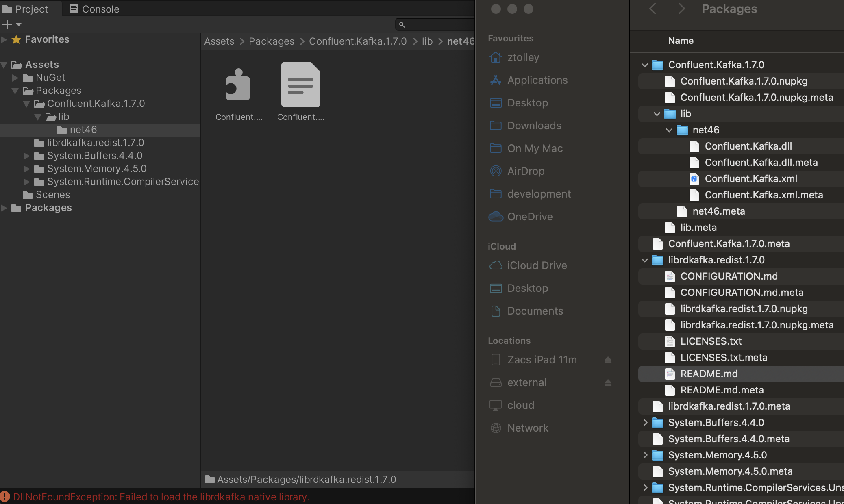The width and height of the screenshot is (844, 504).
Task: Click the Finder back navigation arrow
Action: point(653,9)
